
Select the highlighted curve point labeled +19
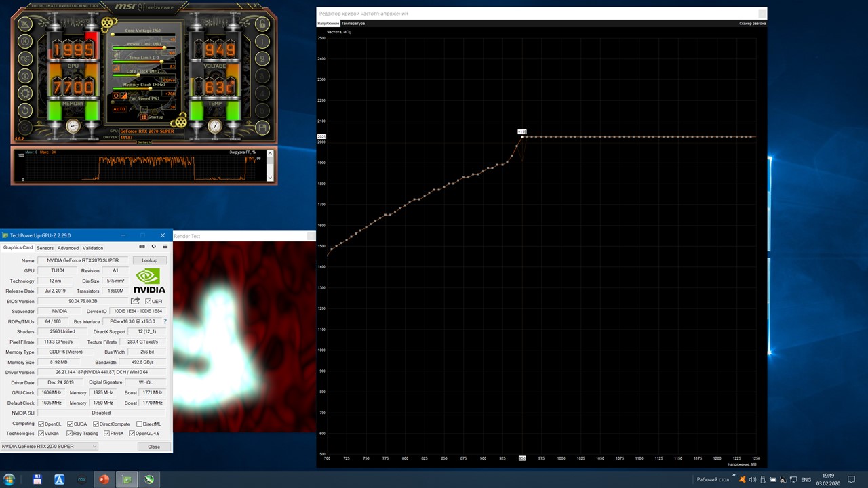522,136
